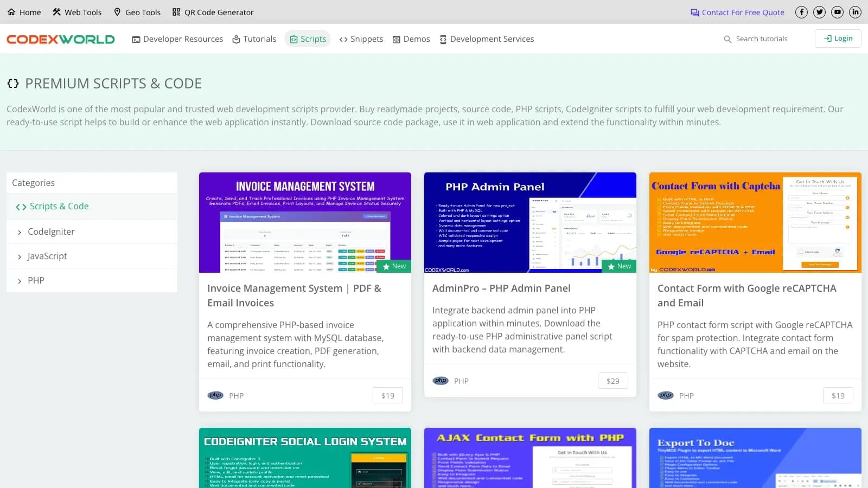Image resolution: width=868 pixels, height=488 pixels.
Task: Open the Snippets menu item
Action: click(361, 39)
